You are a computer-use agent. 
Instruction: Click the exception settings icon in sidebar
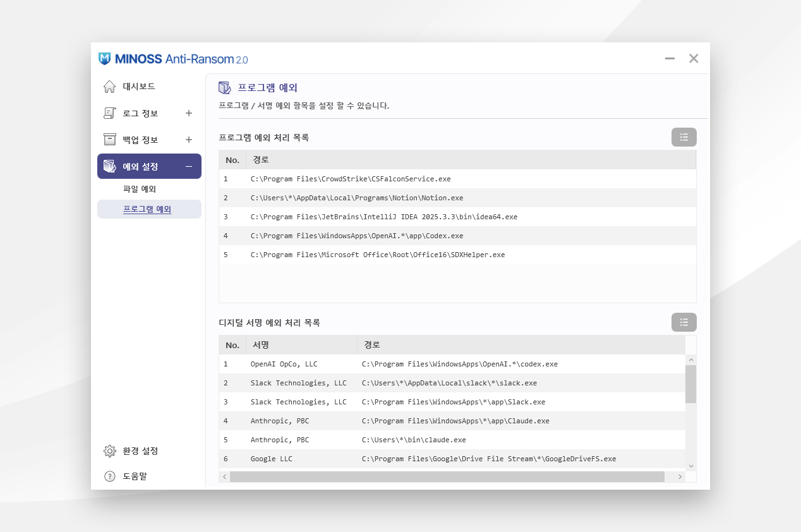(x=109, y=166)
